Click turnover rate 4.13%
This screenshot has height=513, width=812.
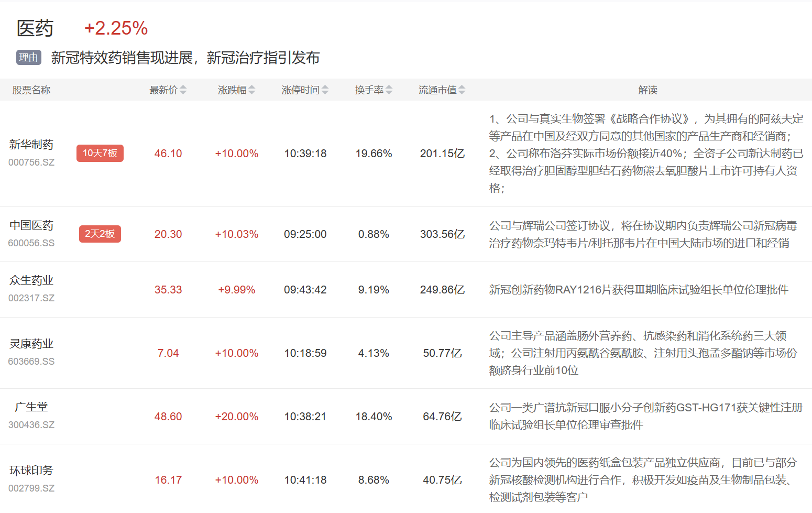(x=374, y=353)
